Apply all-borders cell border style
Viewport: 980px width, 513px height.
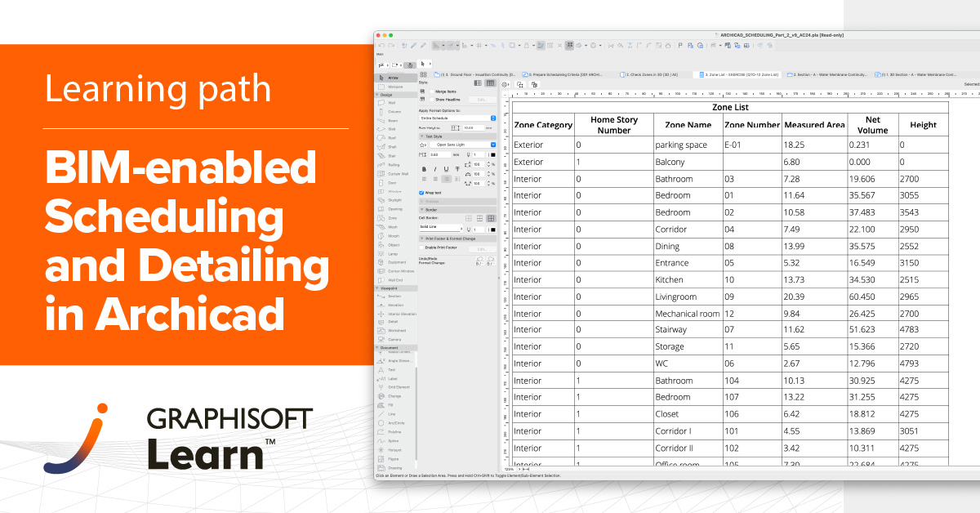coord(491,218)
